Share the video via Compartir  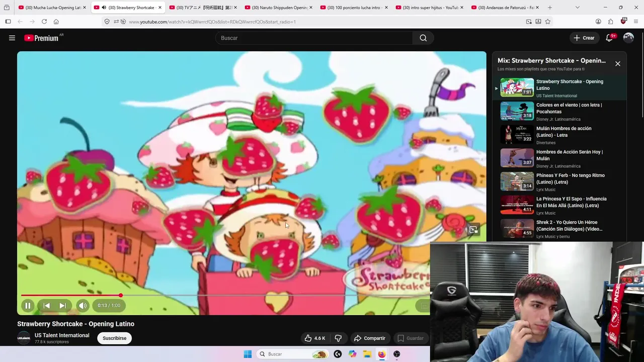[x=369, y=338]
